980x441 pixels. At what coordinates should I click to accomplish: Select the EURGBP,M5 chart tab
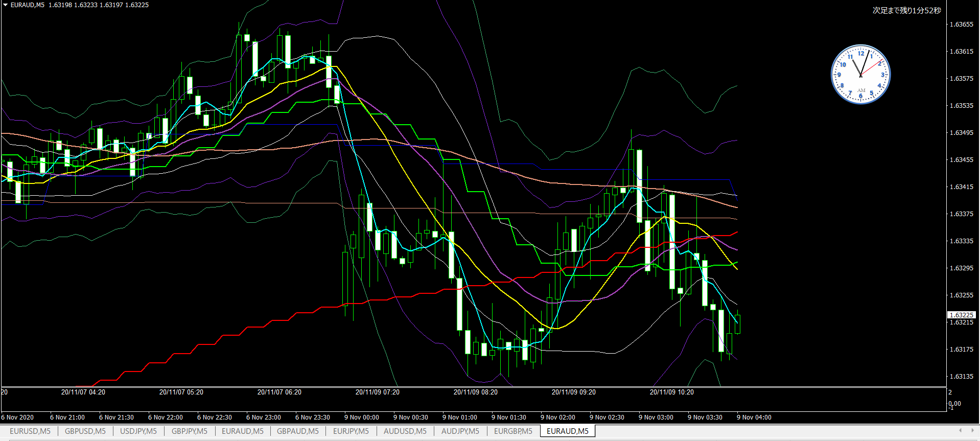click(x=513, y=431)
